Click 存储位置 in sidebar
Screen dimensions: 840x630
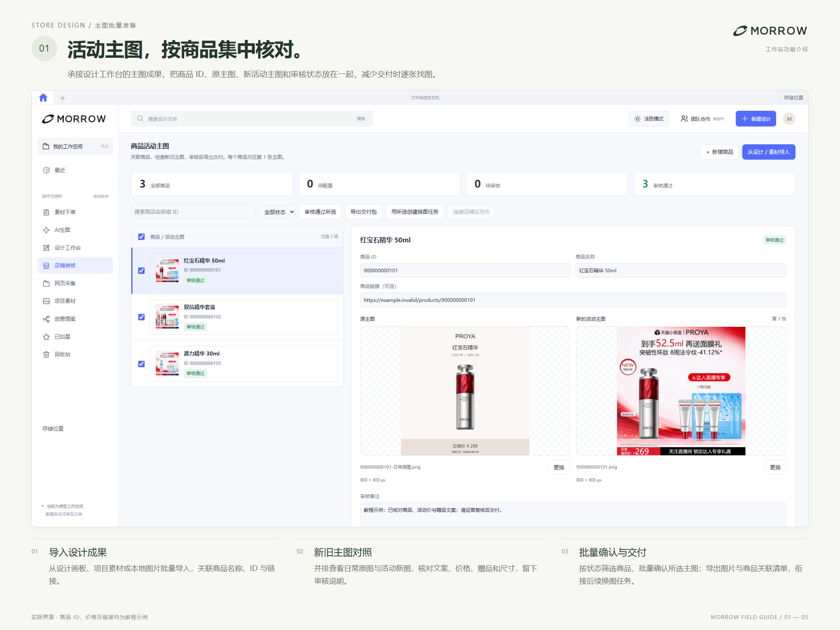(x=53, y=429)
